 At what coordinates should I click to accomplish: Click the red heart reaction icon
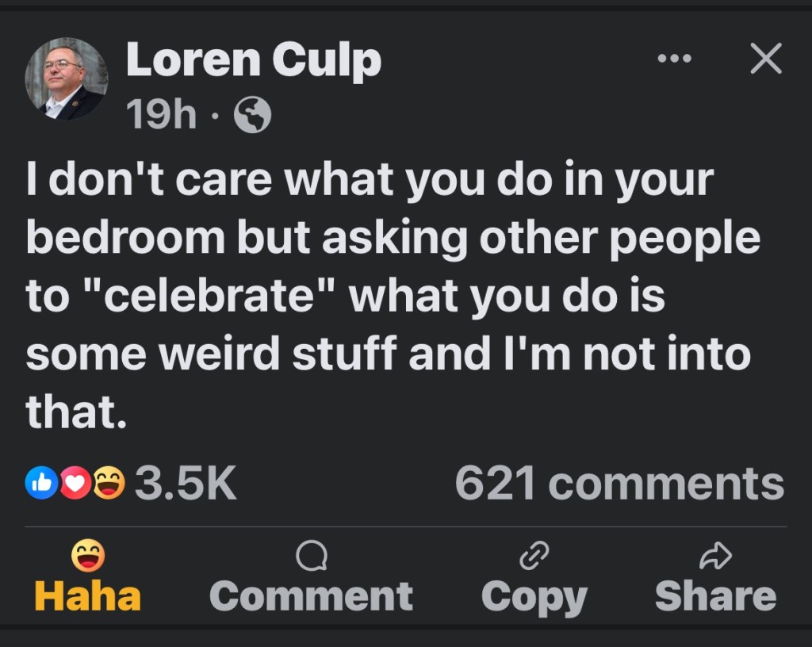(75, 482)
